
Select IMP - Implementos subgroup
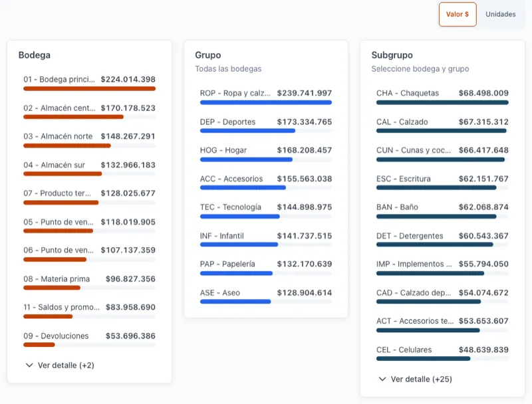coord(442,268)
